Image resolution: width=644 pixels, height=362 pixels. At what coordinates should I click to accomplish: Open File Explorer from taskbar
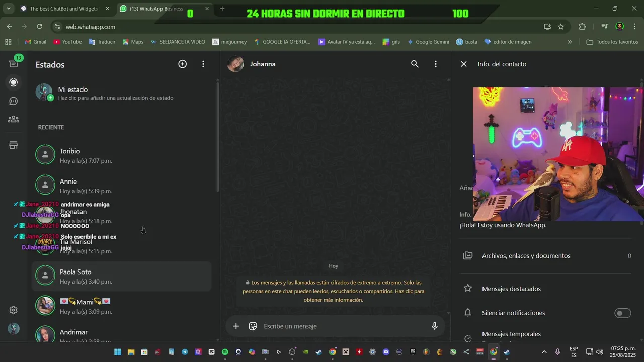[131, 352]
